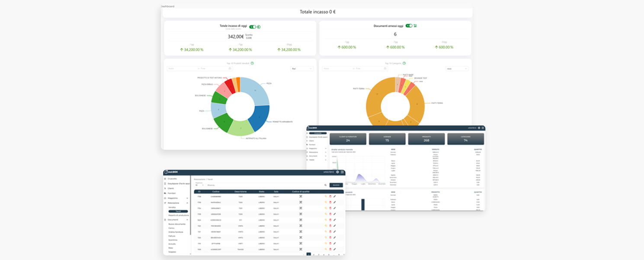Collapse the Documenti section in the sidebar
Image resolution: width=644 pixels, height=260 pixels.
[x=187, y=220]
